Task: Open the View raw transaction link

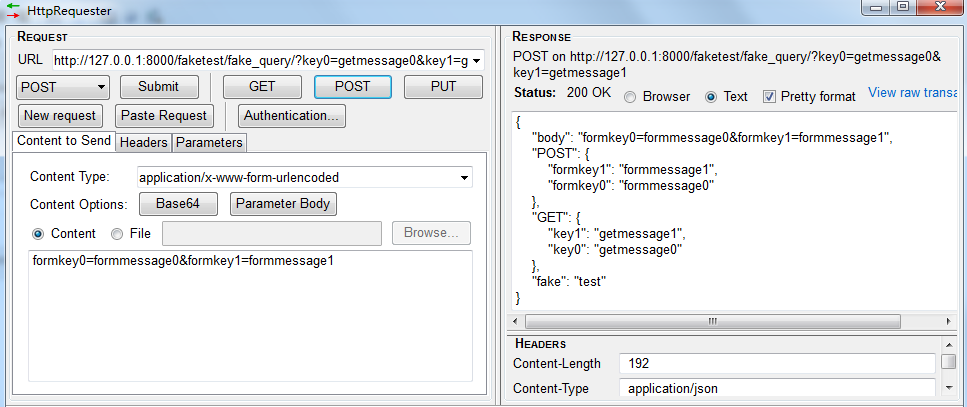Action: (x=913, y=93)
